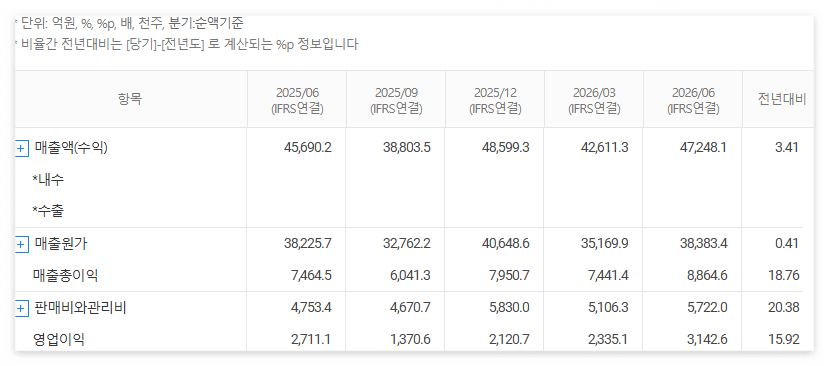Click the 영업이익 row label
Screen dimensions: 829x366
click(x=59, y=339)
